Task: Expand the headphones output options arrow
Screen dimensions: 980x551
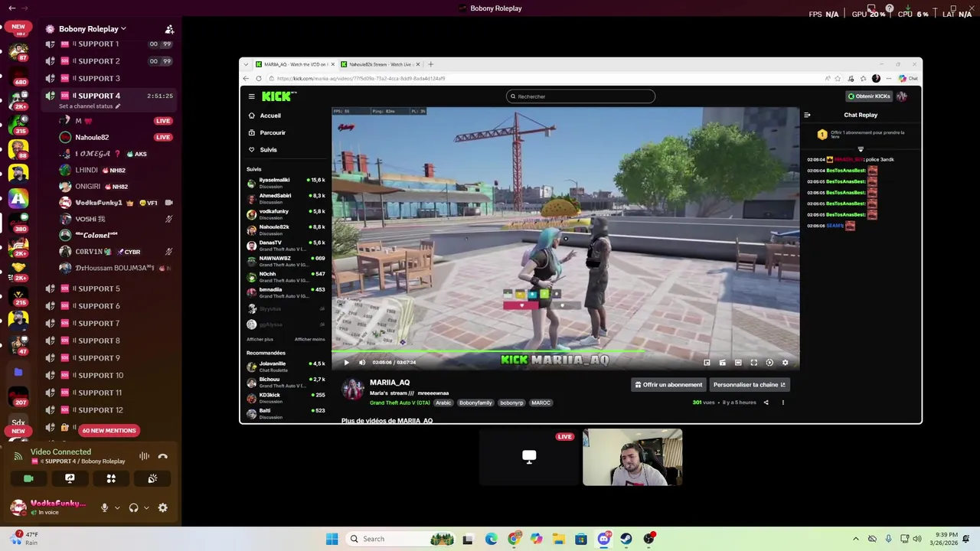Action: click(x=145, y=507)
